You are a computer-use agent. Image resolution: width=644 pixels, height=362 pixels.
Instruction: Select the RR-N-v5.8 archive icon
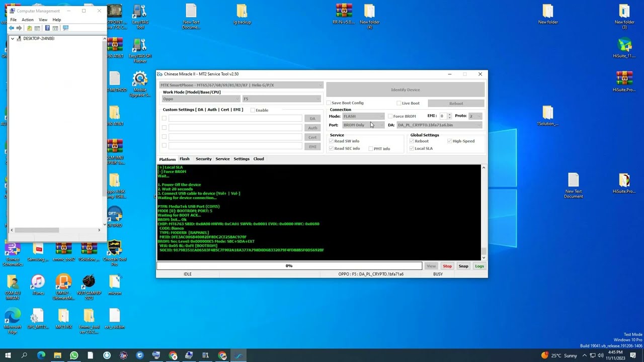point(344,15)
